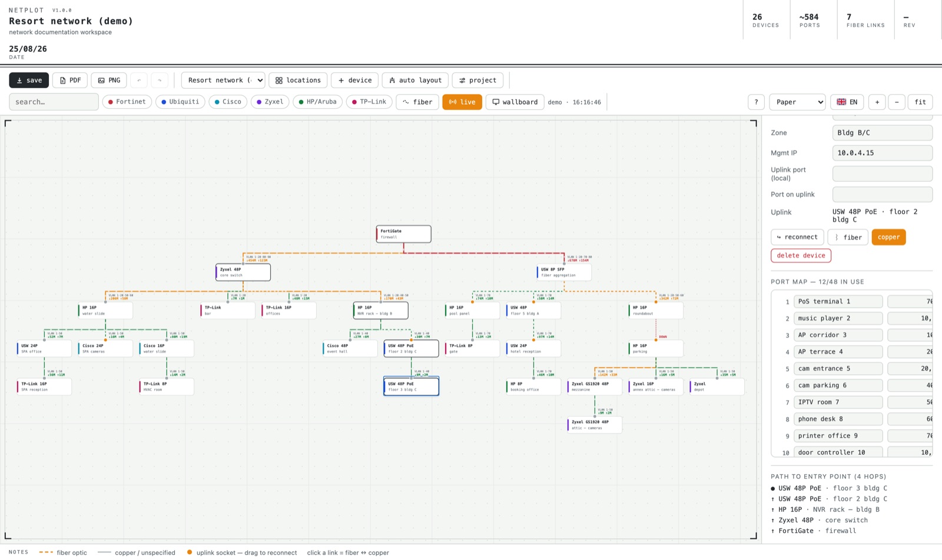Viewport: 942px width, 560px height.
Task: Export the diagram as PNG
Action: pyautogui.click(x=109, y=80)
